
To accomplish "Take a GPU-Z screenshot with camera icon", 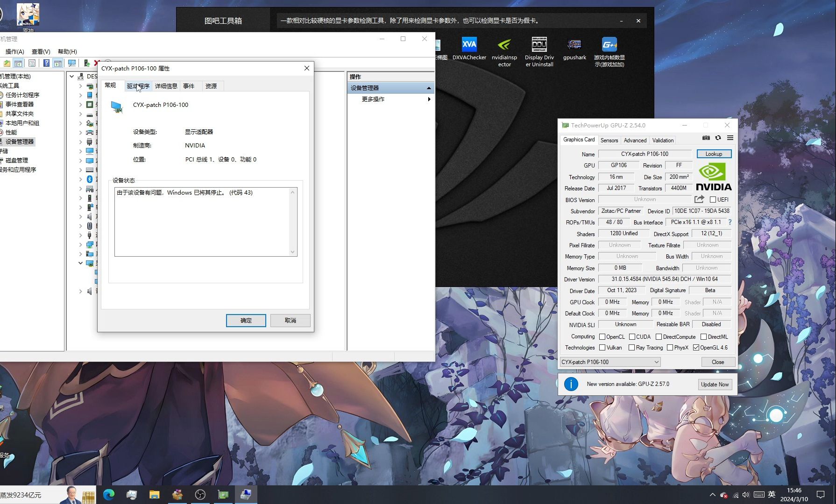I will pyautogui.click(x=706, y=138).
